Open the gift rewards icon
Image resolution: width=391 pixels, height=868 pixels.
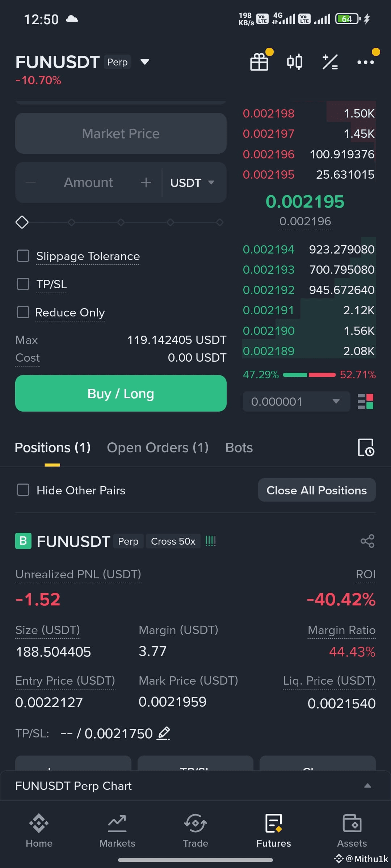point(259,62)
